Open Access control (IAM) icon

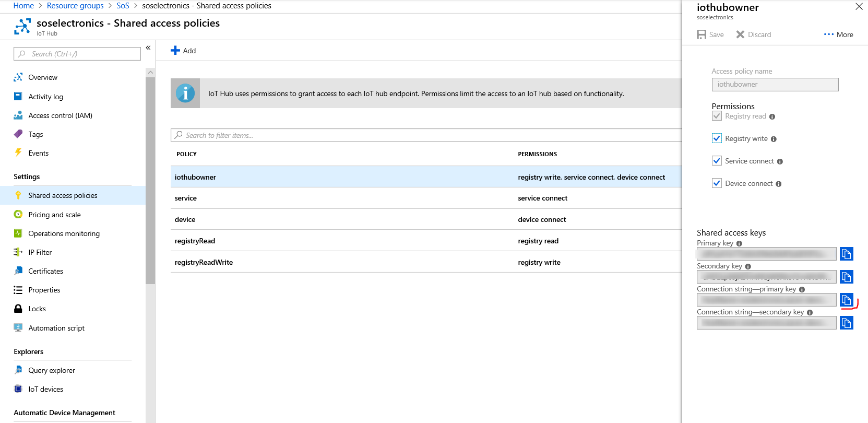[18, 115]
